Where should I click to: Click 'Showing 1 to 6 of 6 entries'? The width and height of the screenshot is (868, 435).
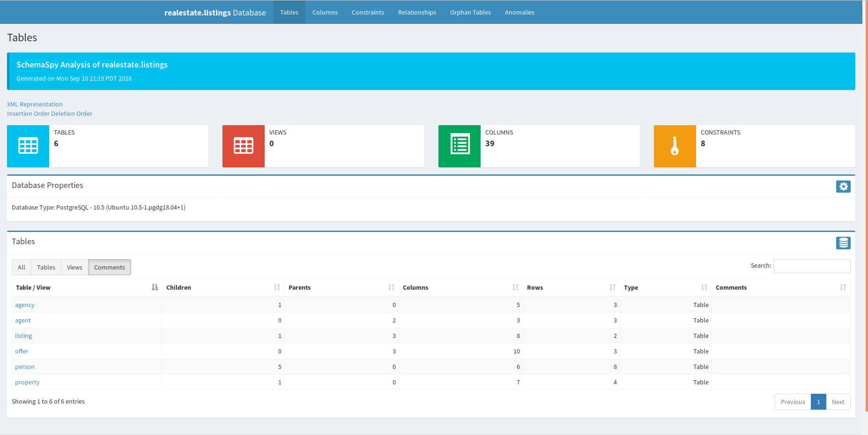48,401
